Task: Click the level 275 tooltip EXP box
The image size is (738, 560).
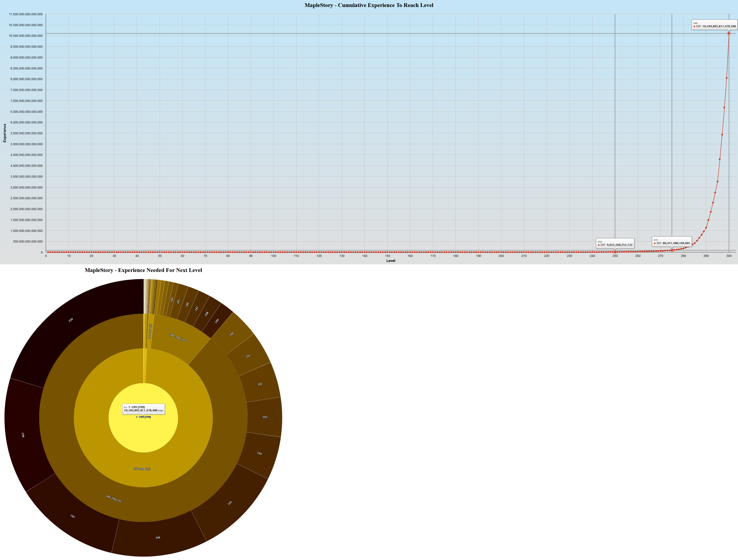Action: tap(672, 241)
